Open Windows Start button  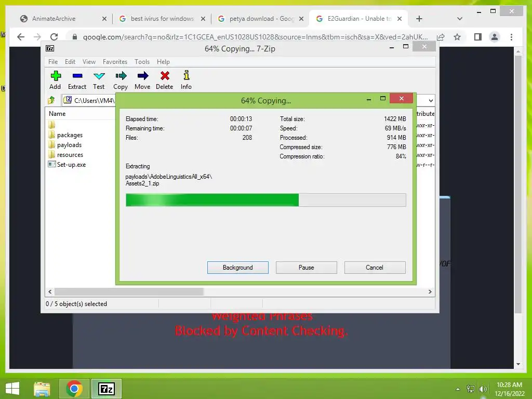[x=12, y=389]
